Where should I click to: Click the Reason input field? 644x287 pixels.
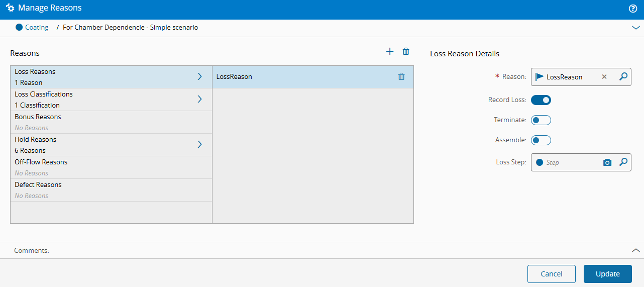coord(581,77)
